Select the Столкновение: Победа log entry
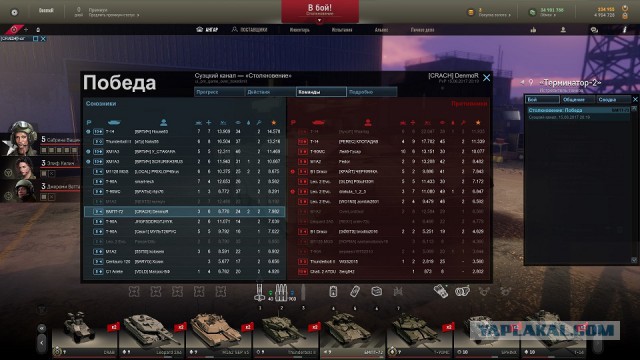The width and height of the screenshot is (640, 360). point(578,113)
